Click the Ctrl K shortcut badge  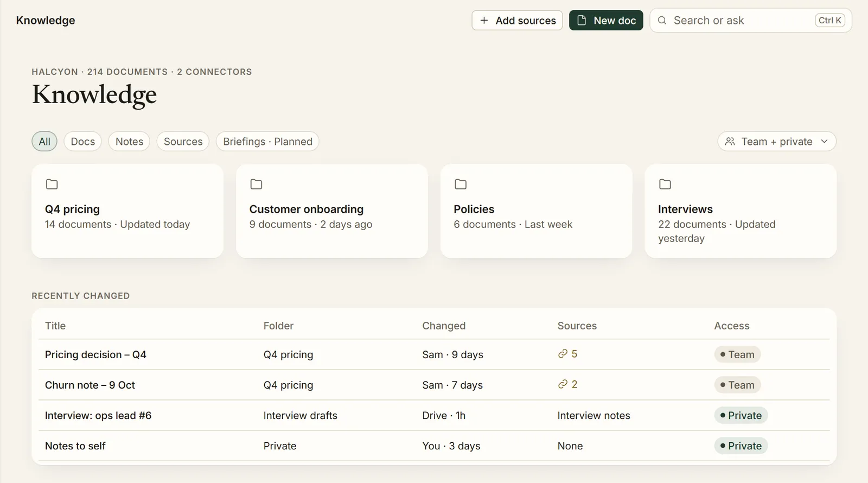(x=830, y=21)
